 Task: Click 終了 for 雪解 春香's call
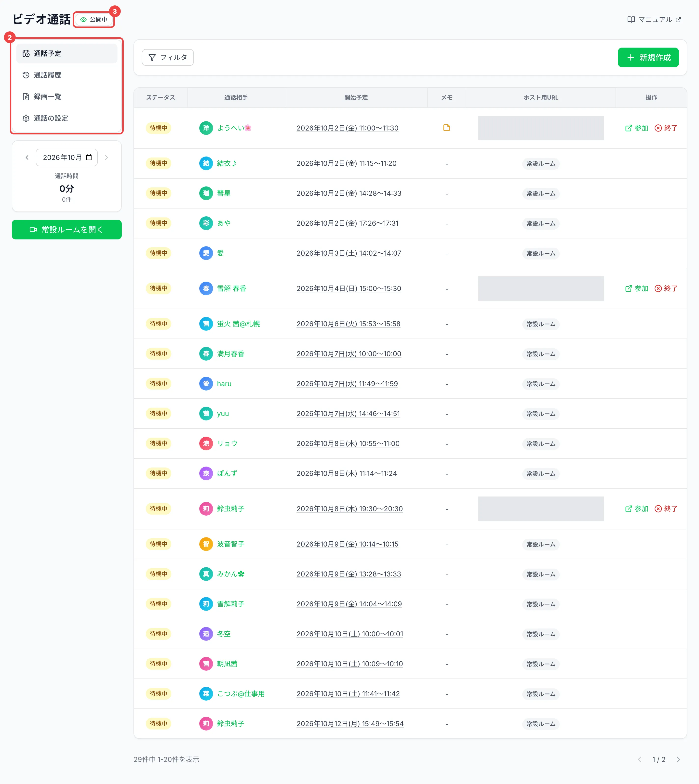pyautogui.click(x=666, y=288)
